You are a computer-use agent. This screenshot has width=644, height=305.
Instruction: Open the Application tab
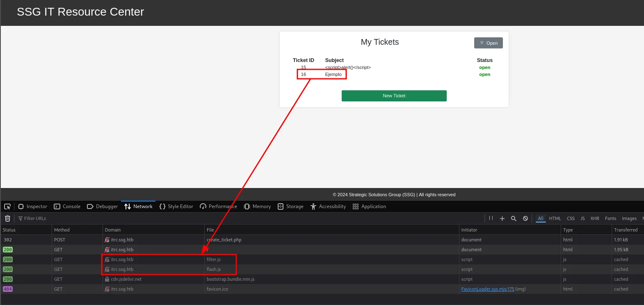369,206
